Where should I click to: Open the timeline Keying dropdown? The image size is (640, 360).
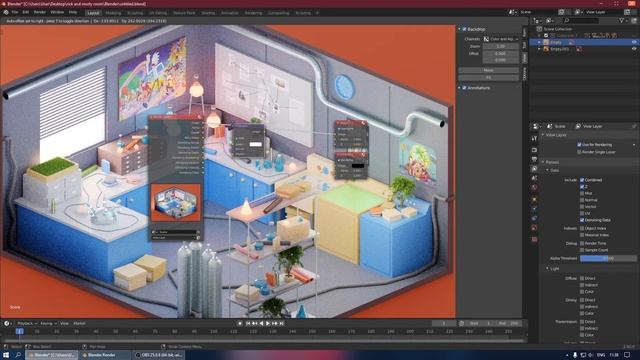point(48,323)
